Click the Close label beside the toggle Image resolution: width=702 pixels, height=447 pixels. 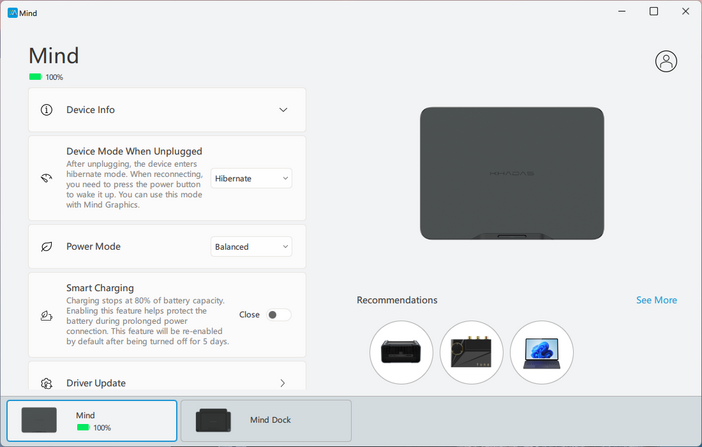249,315
